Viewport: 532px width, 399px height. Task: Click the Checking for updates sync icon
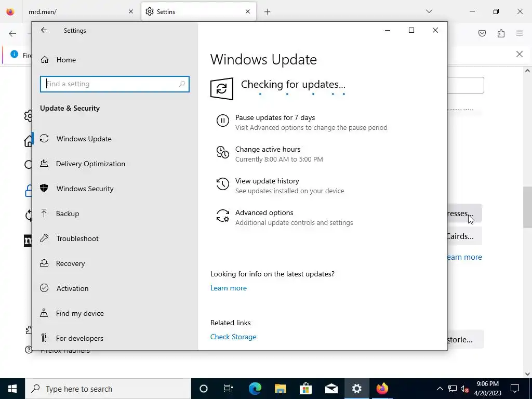[222, 89]
